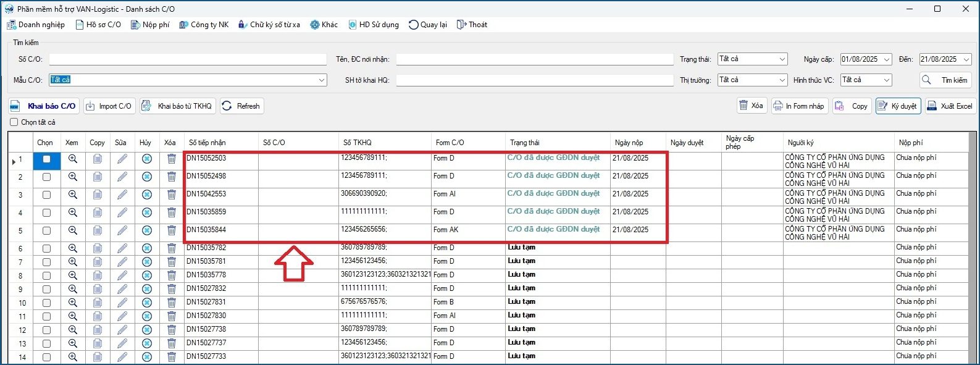Click cancel icon in row DN15052503
980x365 pixels.
147,159
